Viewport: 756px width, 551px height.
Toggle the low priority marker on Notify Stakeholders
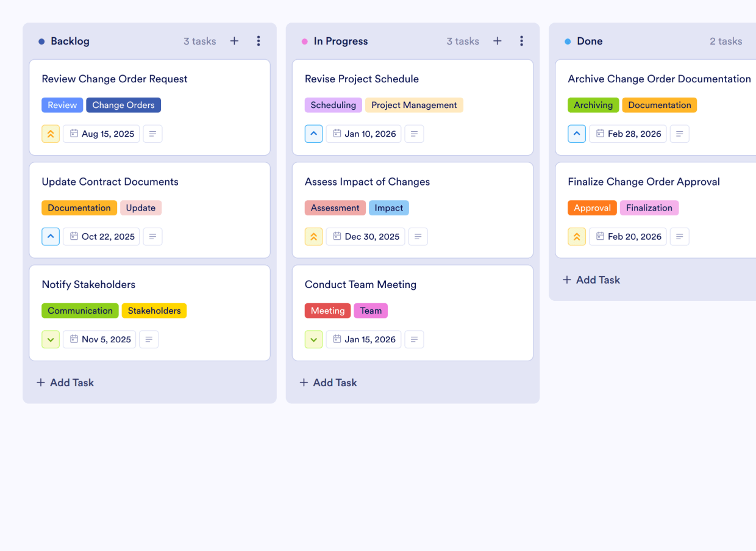coord(51,339)
